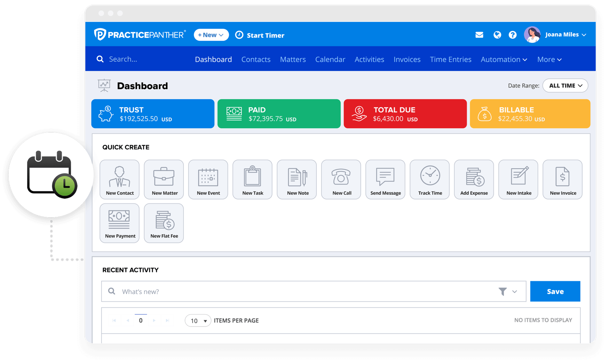Go to the Matters tab
The image size is (609, 364).
pos(293,59)
